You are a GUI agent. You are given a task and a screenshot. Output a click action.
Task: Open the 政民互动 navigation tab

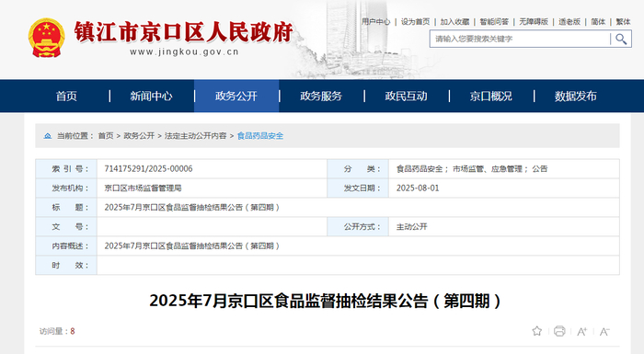pyautogui.click(x=407, y=97)
